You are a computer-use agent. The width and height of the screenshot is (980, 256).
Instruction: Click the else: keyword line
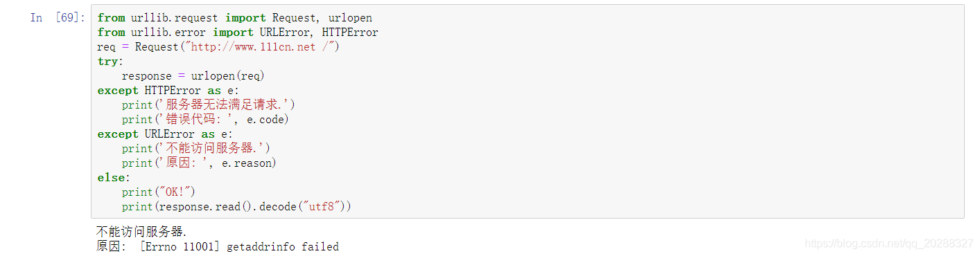tap(110, 178)
